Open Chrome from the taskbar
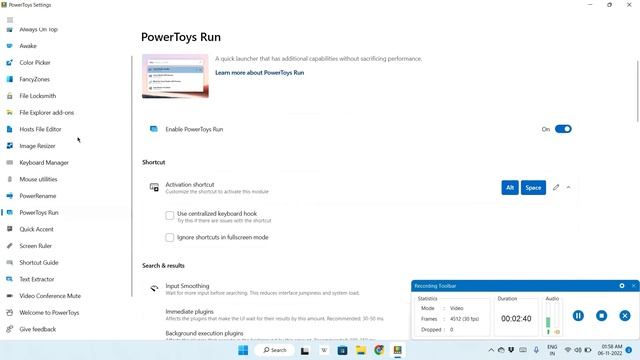640x360 pixels. click(379, 350)
